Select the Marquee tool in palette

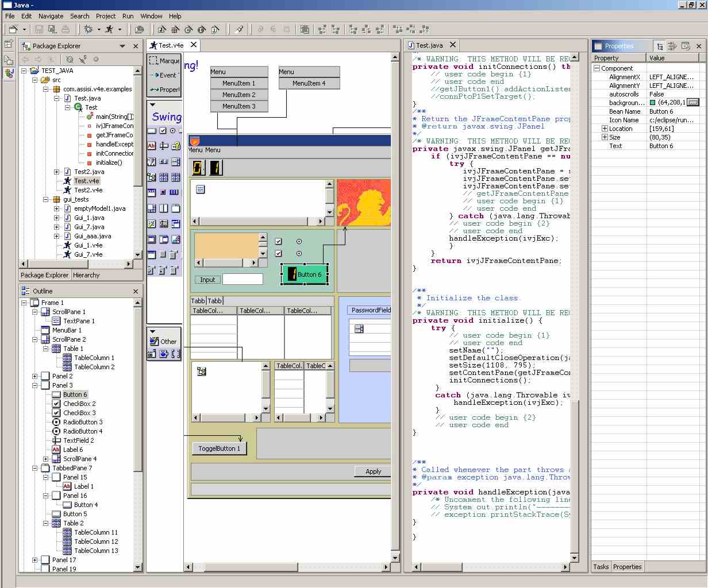point(164,60)
